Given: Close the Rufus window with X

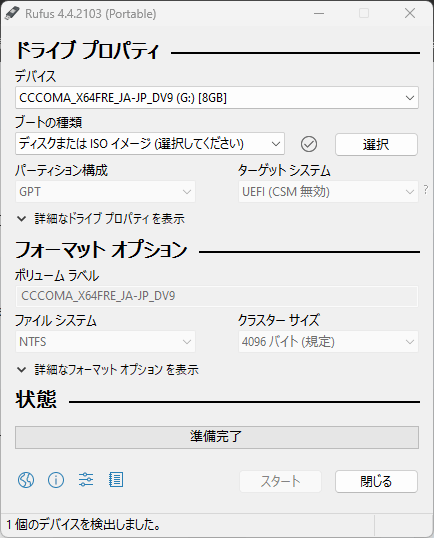Looking at the screenshot, I should coord(410,14).
